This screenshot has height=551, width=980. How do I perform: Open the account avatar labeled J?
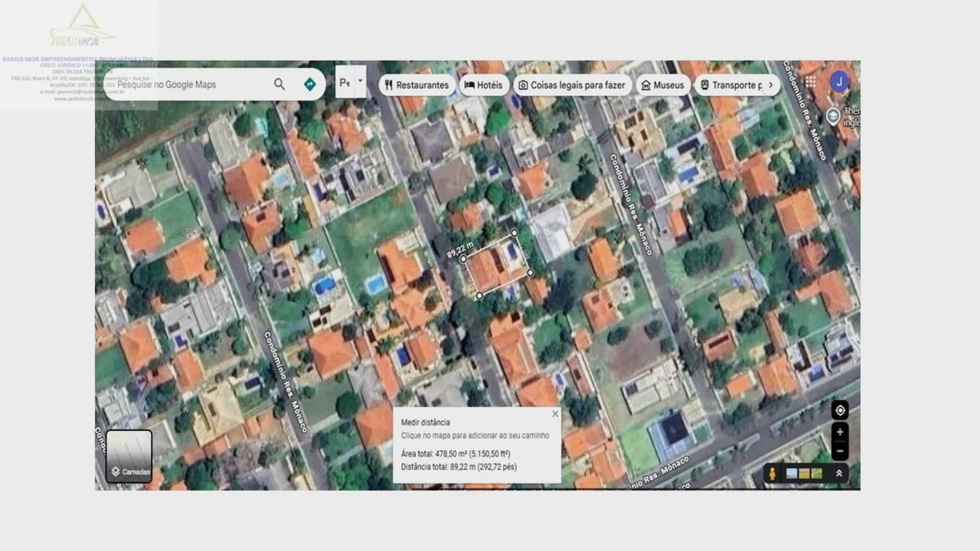[839, 82]
